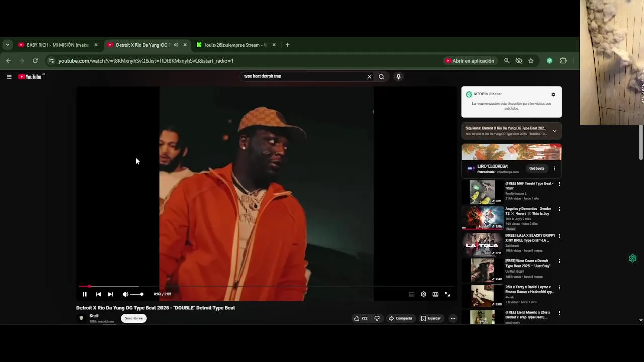The height and width of the screenshot is (362, 644).
Task: Dislike the video with the thumbs down button
Action: pos(377,318)
